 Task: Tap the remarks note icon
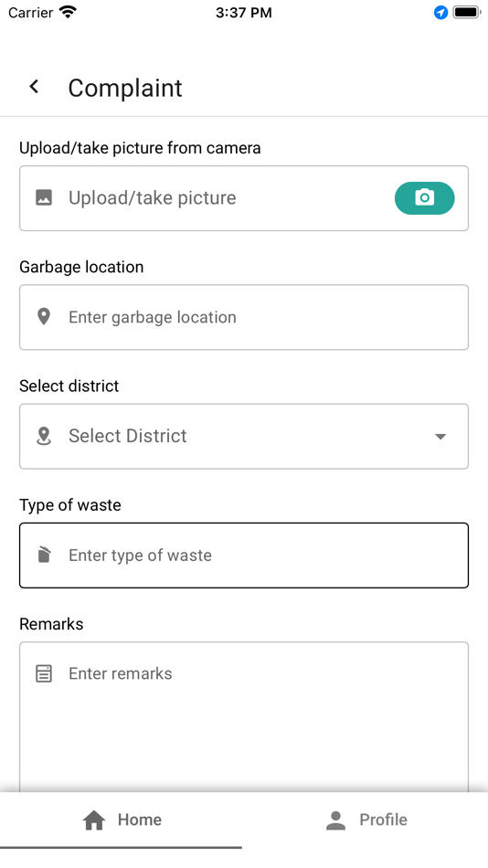pyautogui.click(x=44, y=673)
